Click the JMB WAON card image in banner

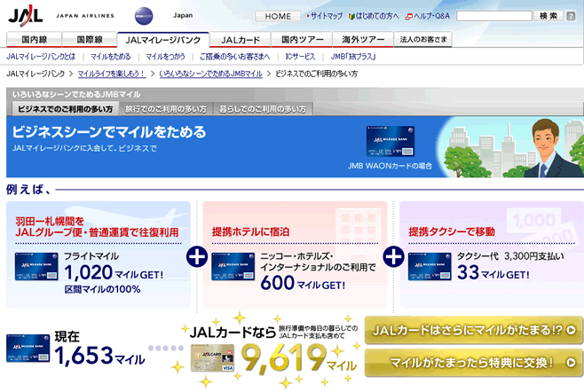pos(391,141)
